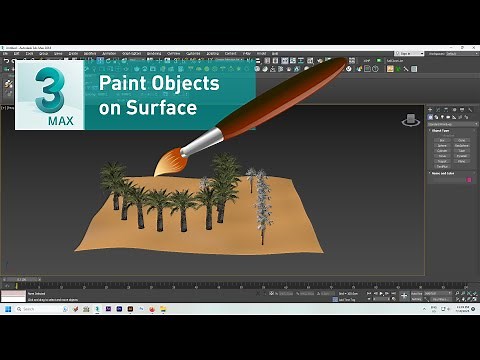Image resolution: width=480 pixels, height=360 pixels.
Task: Click the time slider handle above timeline
Action: [x=22, y=279]
